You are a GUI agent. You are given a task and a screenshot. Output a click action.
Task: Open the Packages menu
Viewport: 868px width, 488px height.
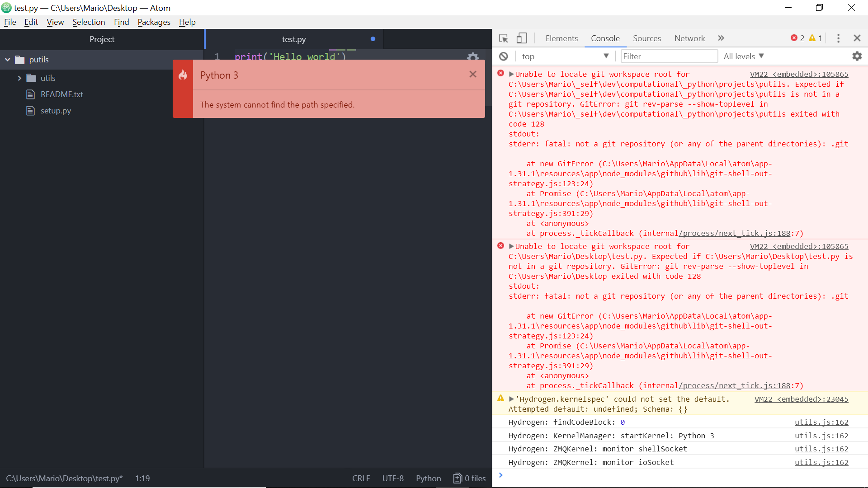154,22
